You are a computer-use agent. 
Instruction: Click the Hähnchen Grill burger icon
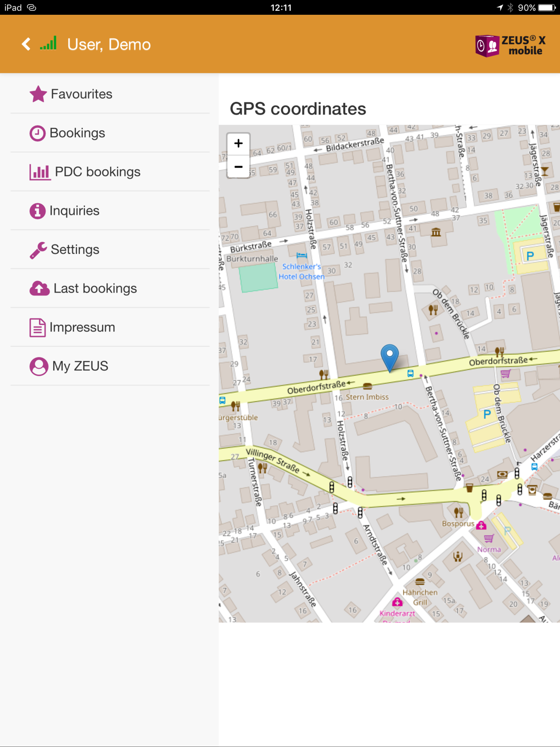(x=420, y=581)
